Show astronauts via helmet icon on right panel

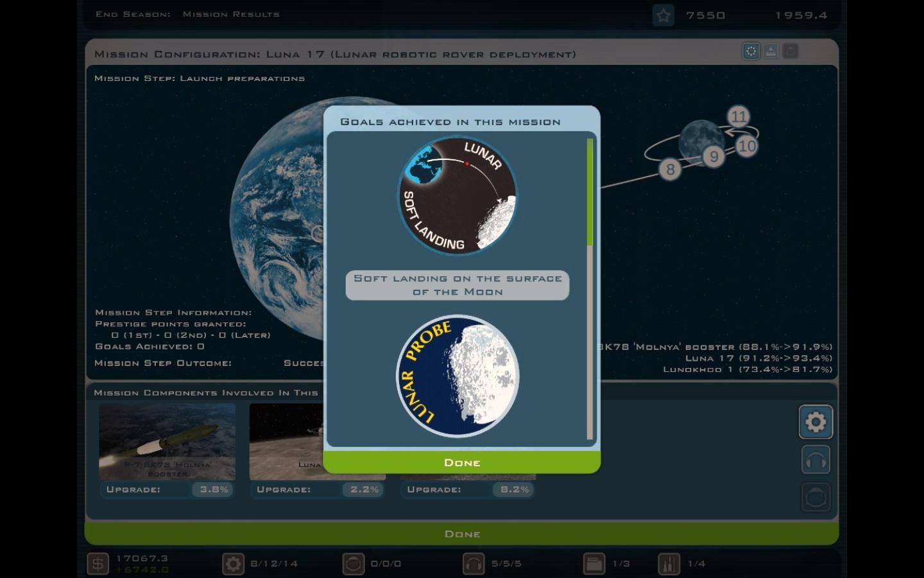(816, 497)
